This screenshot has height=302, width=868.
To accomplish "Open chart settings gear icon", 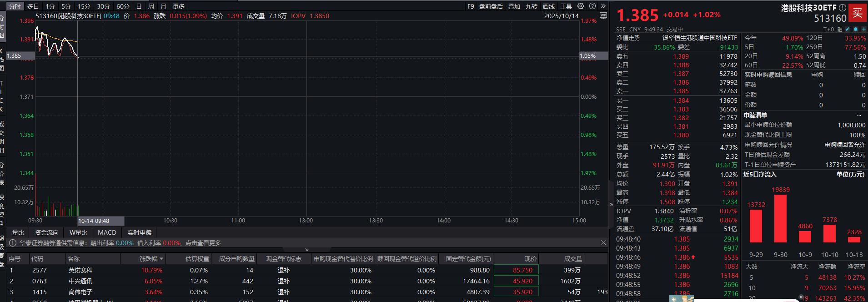I will 581,6.
